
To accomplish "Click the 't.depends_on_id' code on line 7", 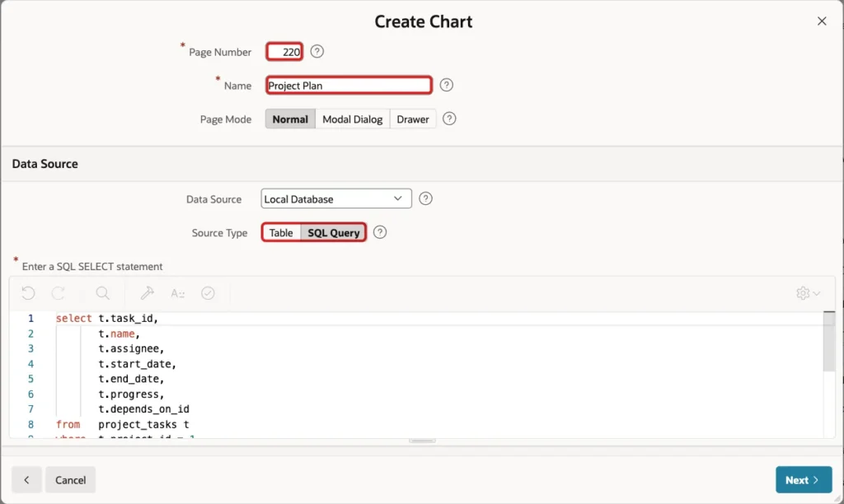I will (143, 409).
